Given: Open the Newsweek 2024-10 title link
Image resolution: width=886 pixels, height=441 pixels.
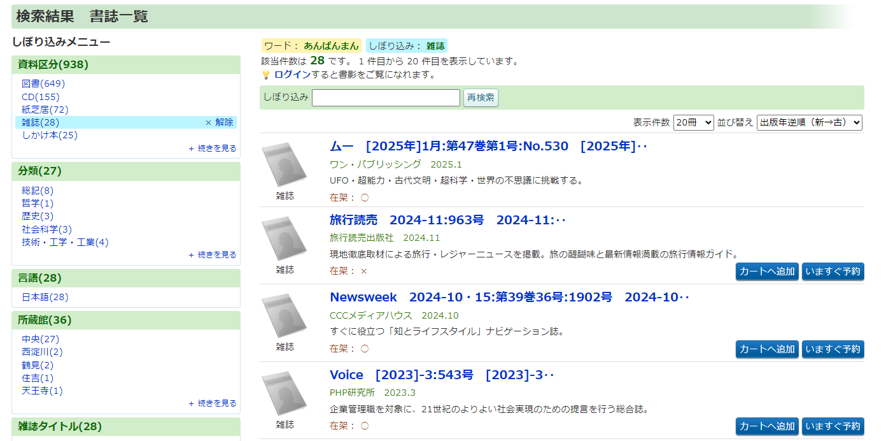Looking at the screenshot, I should tap(510, 297).
